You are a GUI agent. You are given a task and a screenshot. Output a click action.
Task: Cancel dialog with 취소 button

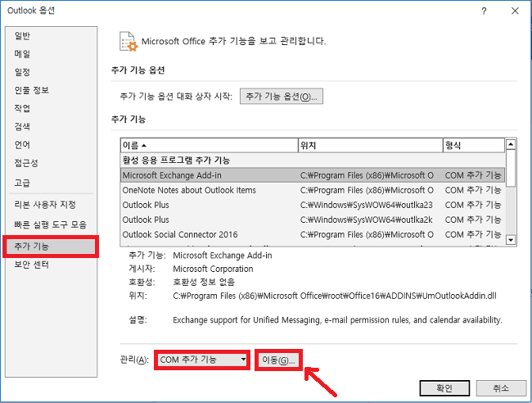tap(501, 388)
